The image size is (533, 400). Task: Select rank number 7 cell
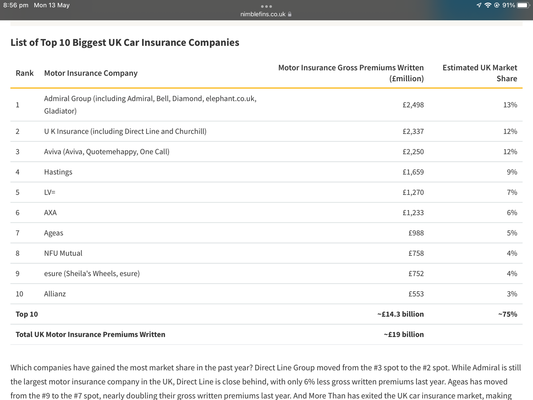[17, 233]
